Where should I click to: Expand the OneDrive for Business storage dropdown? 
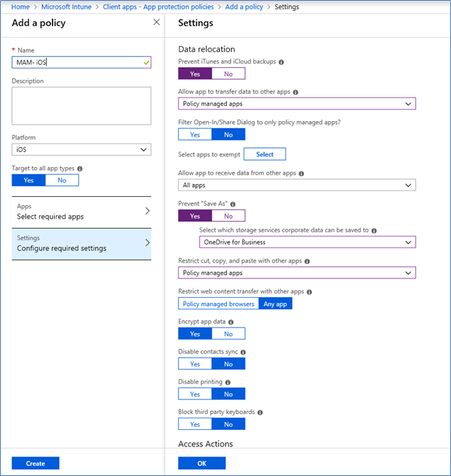pos(307,242)
